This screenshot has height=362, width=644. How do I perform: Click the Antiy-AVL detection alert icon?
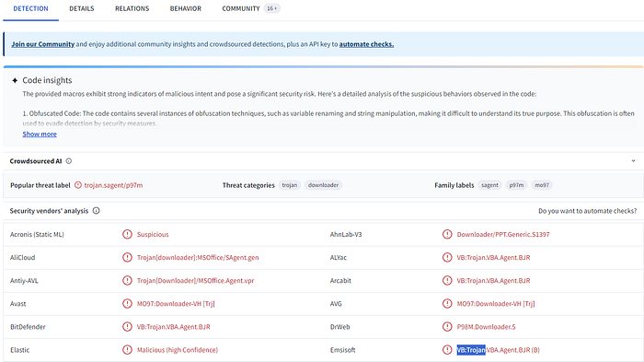(127, 281)
